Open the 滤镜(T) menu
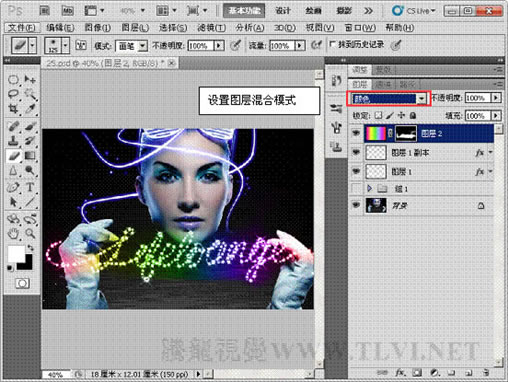Screen dimensions: 508x382 [212, 28]
